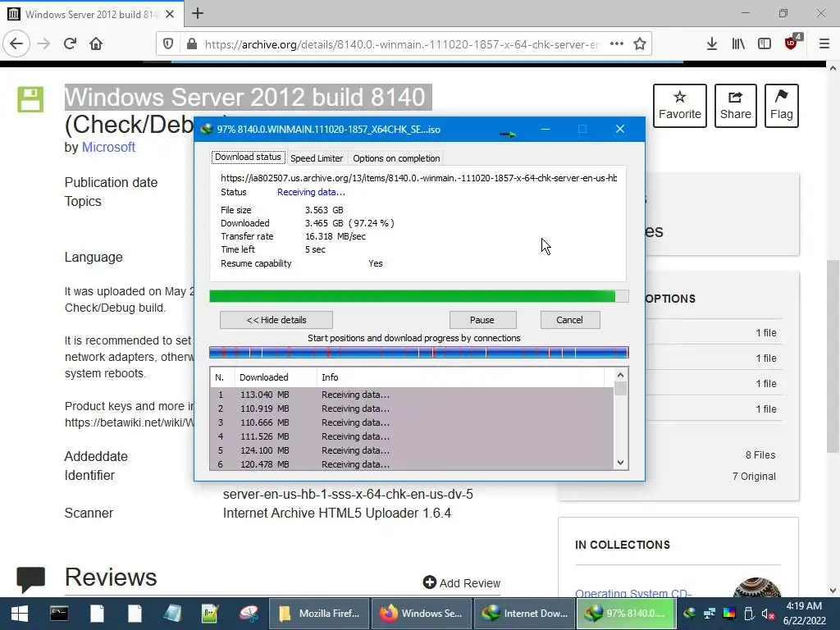Open Command Prompt from taskbar
This screenshot has width=840, height=630.
(x=59, y=614)
